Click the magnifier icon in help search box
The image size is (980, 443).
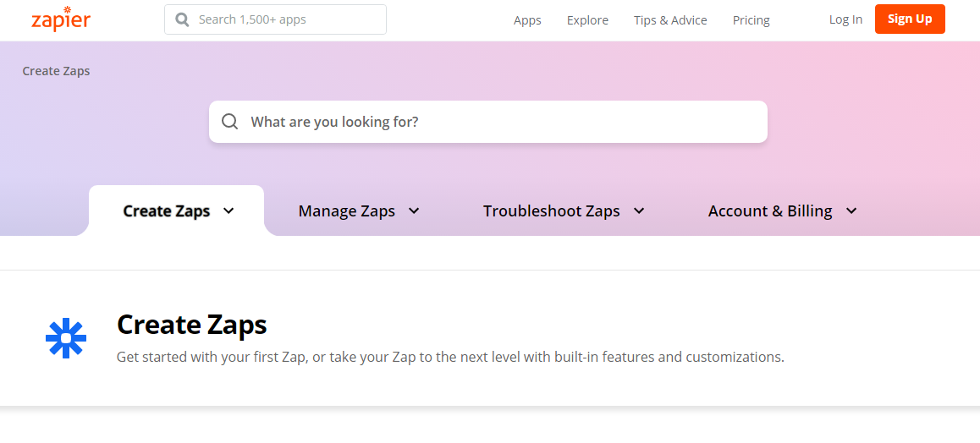pos(230,121)
